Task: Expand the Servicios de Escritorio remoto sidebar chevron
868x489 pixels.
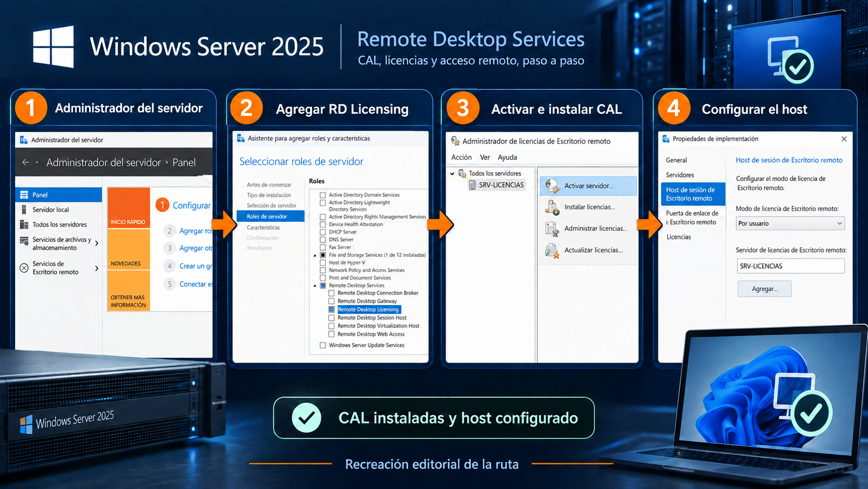Action: point(97,268)
